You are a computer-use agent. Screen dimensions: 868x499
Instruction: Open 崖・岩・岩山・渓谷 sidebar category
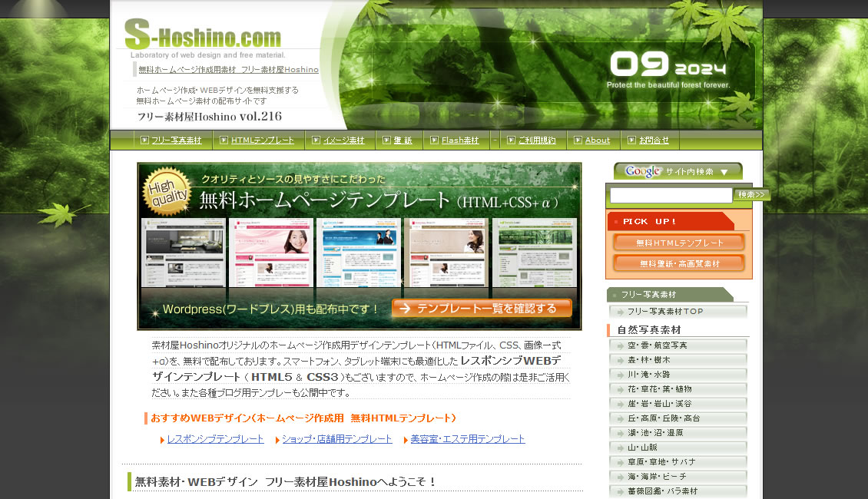(x=678, y=404)
